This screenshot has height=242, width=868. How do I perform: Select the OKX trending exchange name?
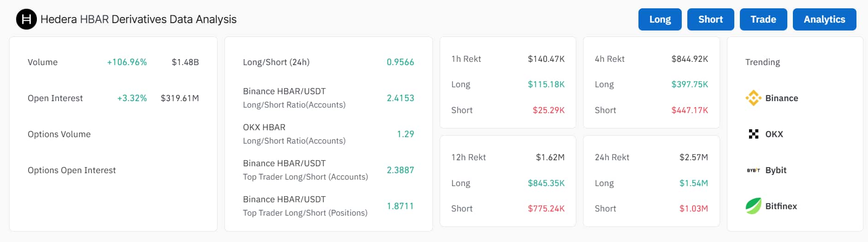tap(774, 134)
